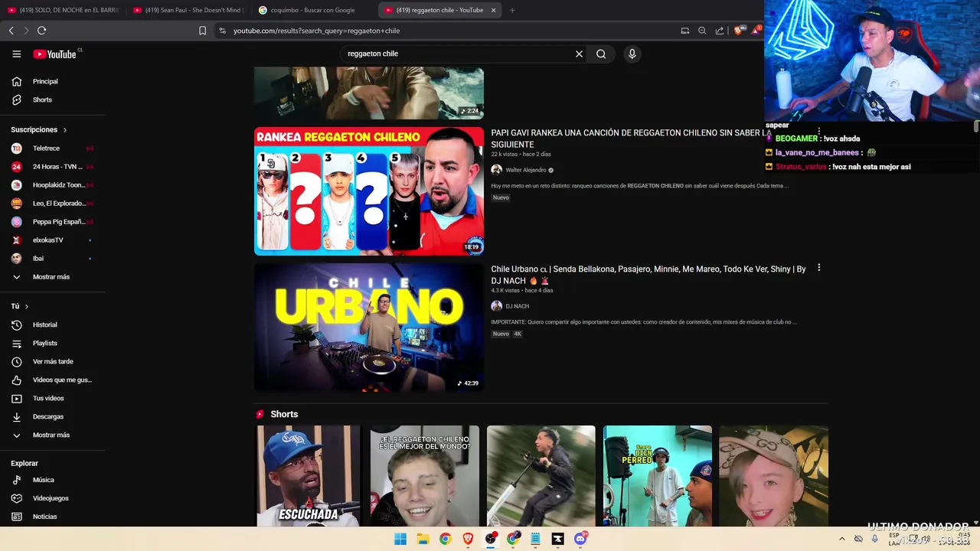Expand the Suscripciones section chevron

pos(65,130)
